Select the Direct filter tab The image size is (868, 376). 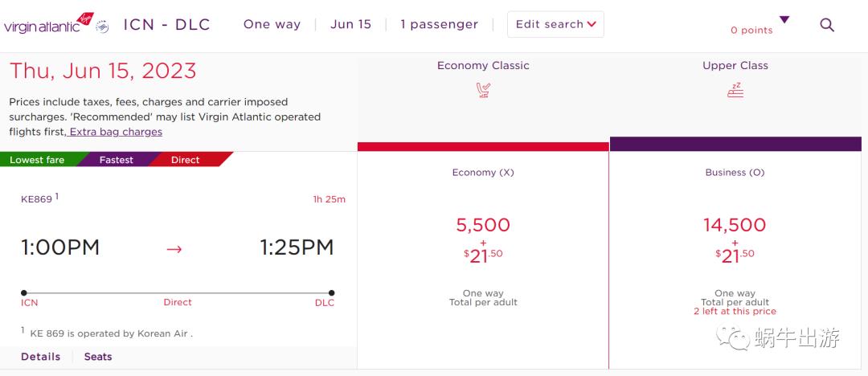coord(186,160)
